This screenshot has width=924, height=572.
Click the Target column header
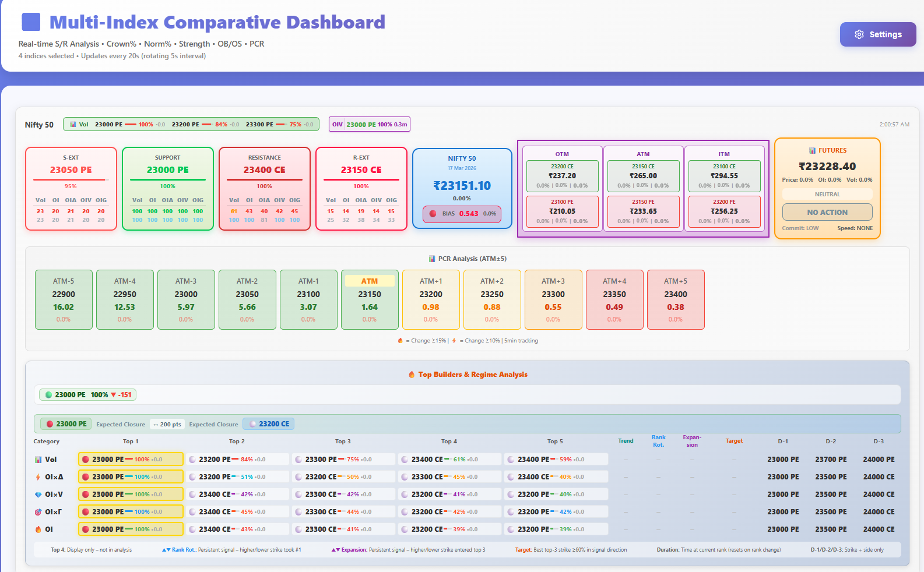pos(734,441)
